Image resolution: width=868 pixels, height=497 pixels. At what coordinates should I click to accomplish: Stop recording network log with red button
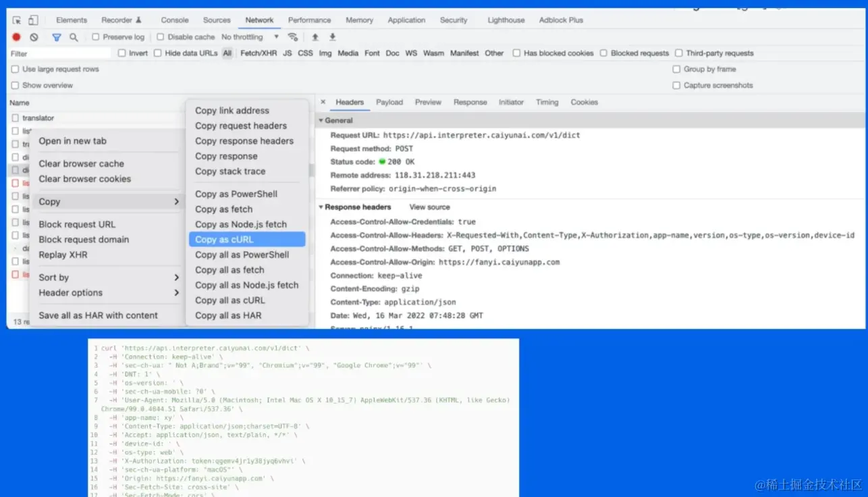click(x=17, y=37)
